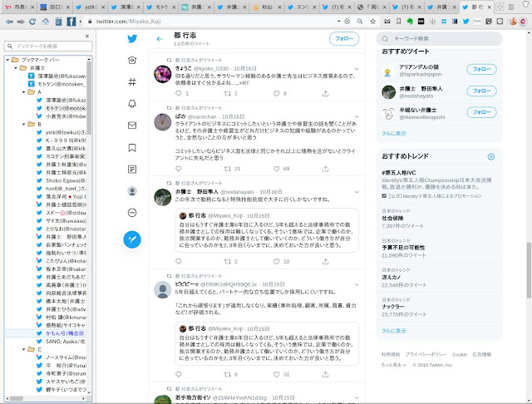
Task: Switch to the エンリ browser tab
Action: click(303, 7)
